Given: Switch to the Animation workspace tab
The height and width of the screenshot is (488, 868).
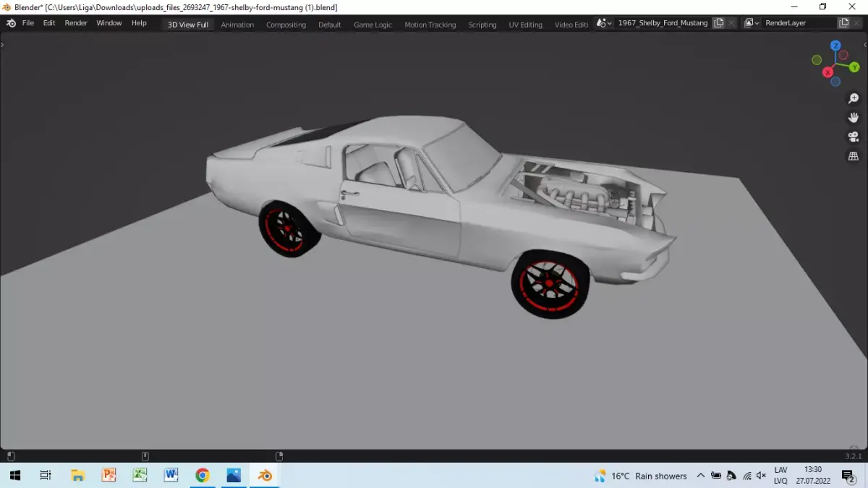Looking at the screenshot, I should [x=237, y=25].
